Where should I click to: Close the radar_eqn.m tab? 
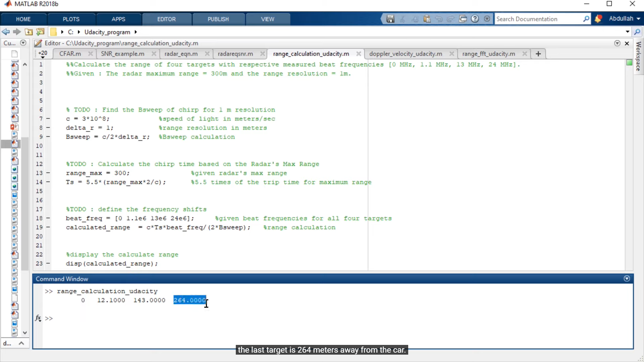pos(207,54)
